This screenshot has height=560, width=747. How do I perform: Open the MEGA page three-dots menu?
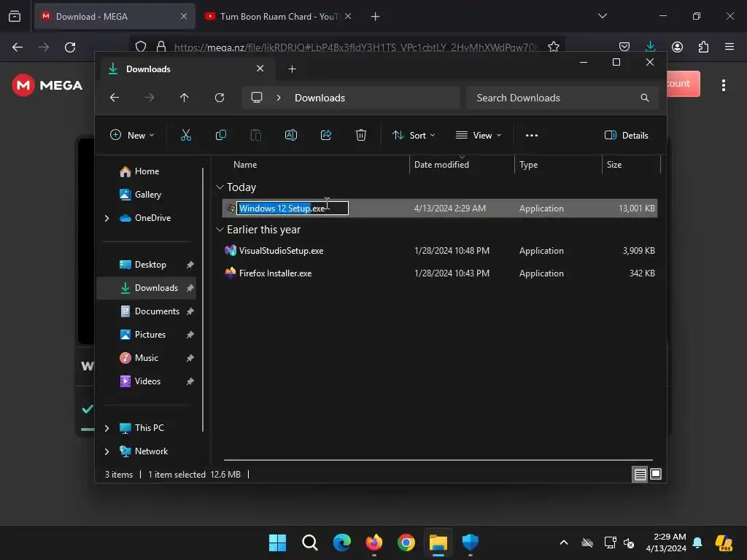click(723, 85)
